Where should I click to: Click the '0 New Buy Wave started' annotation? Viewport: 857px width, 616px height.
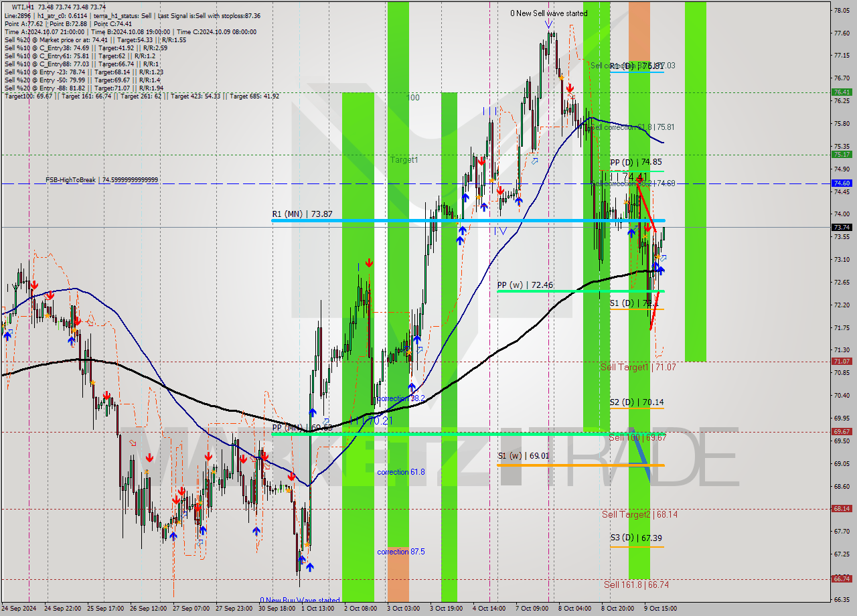click(300, 600)
